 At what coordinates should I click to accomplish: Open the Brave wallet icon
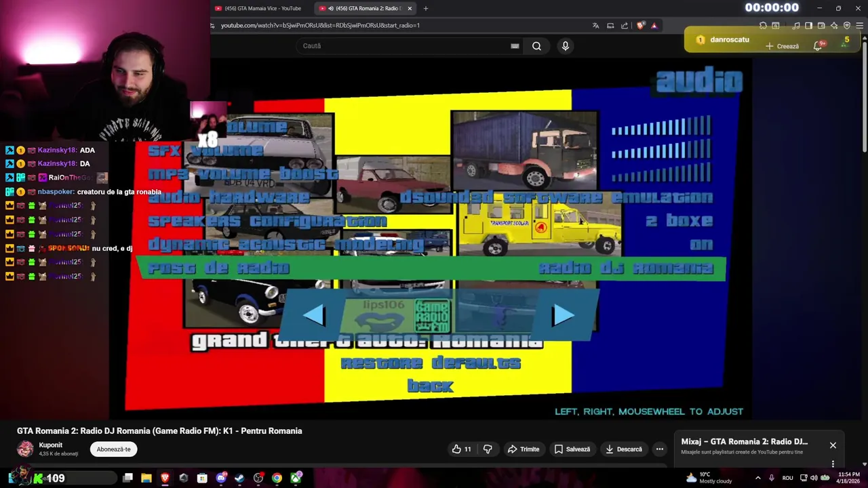point(821,26)
